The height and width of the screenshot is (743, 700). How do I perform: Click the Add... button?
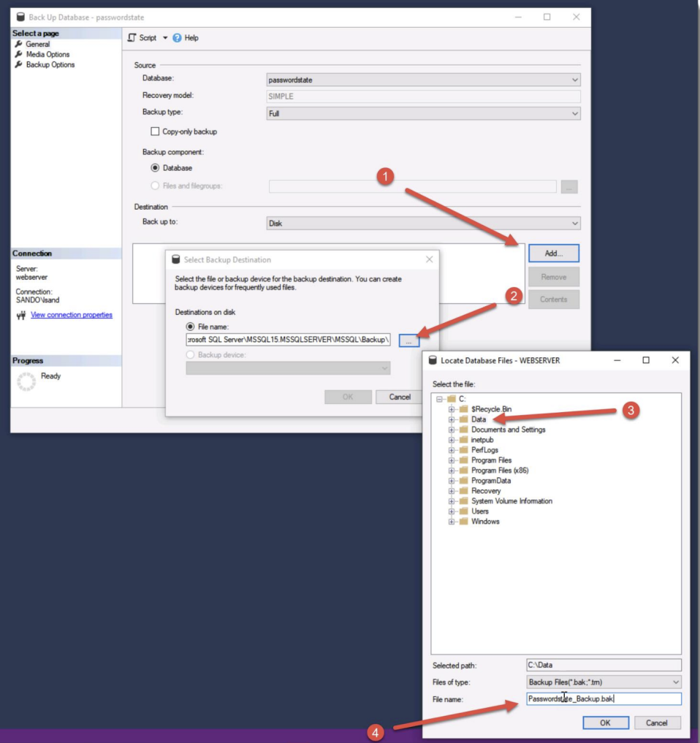[x=554, y=254]
